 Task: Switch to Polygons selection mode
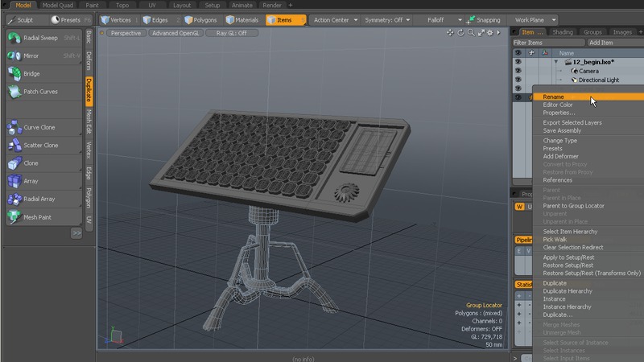[x=201, y=19]
